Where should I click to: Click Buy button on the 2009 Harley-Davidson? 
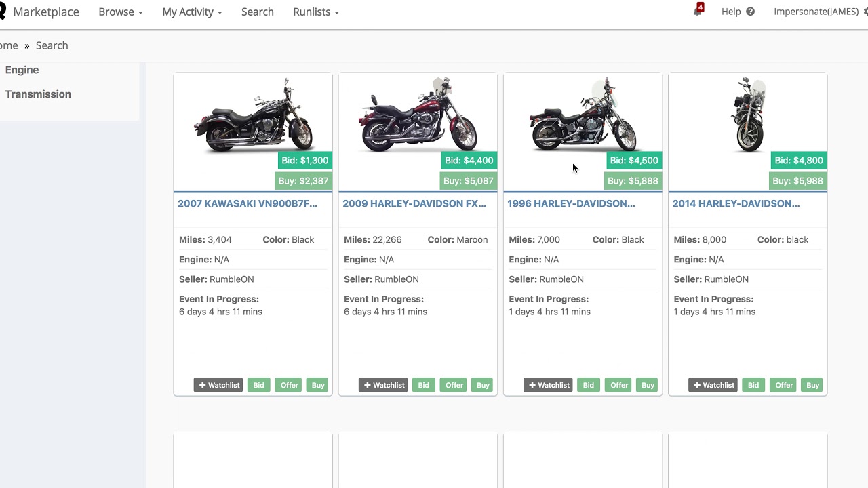pyautogui.click(x=483, y=385)
